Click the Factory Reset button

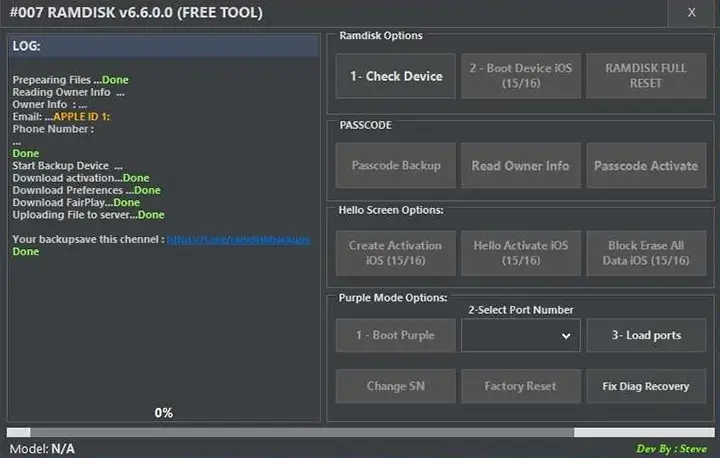point(521,386)
